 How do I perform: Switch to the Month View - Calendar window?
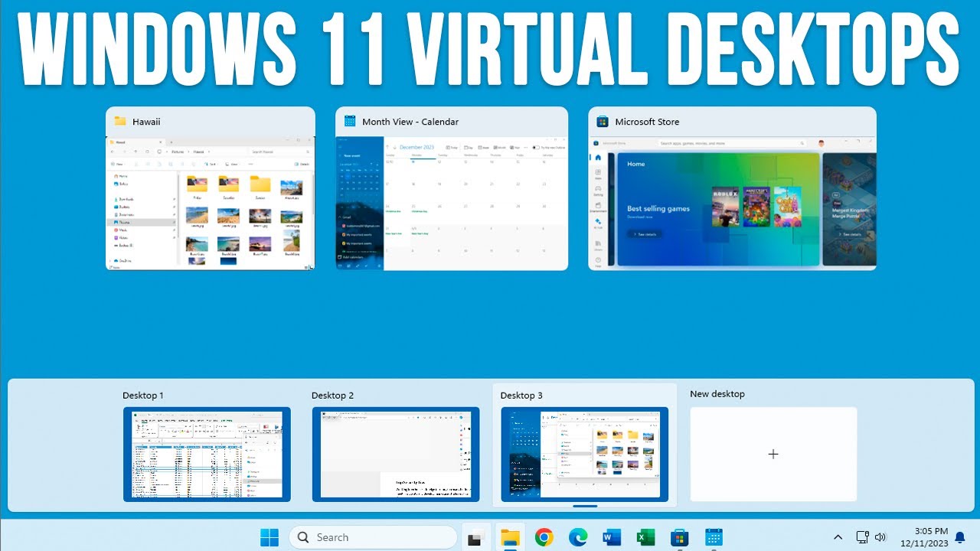(452, 188)
